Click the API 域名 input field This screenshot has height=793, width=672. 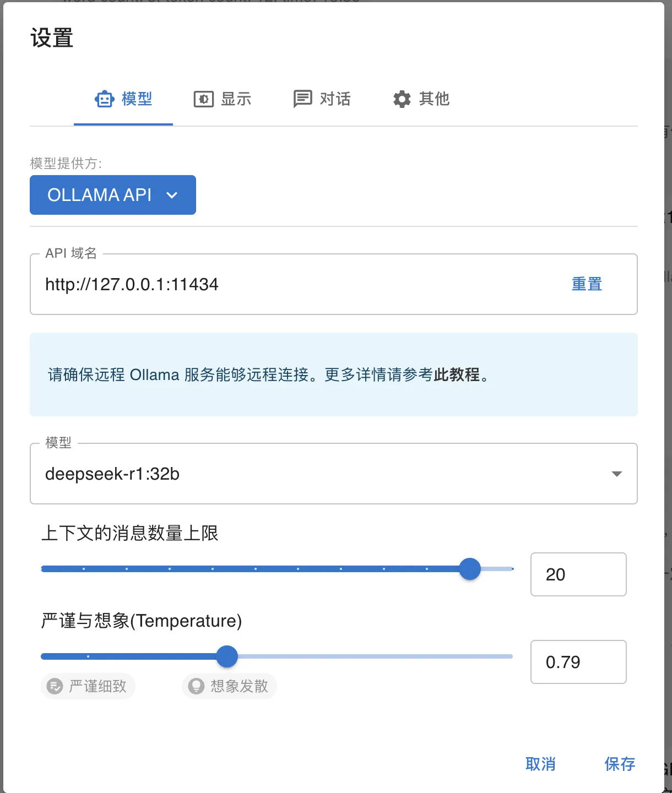click(x=297, y=285)
